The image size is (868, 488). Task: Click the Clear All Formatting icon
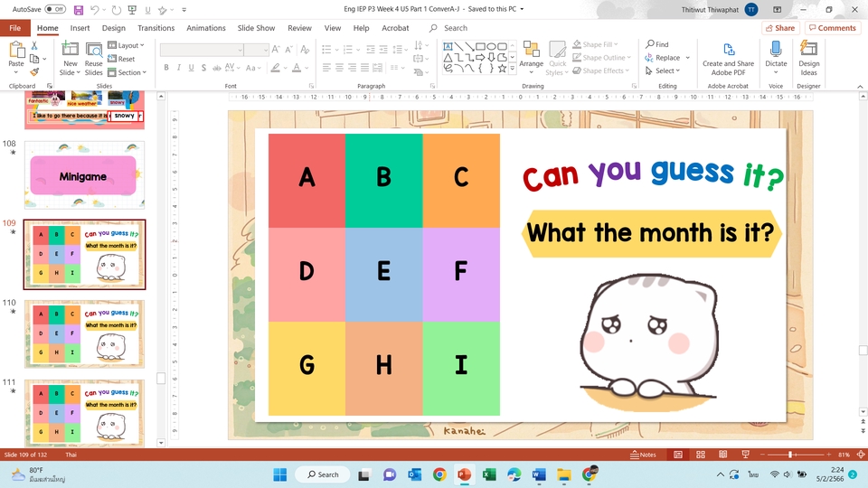305,50
